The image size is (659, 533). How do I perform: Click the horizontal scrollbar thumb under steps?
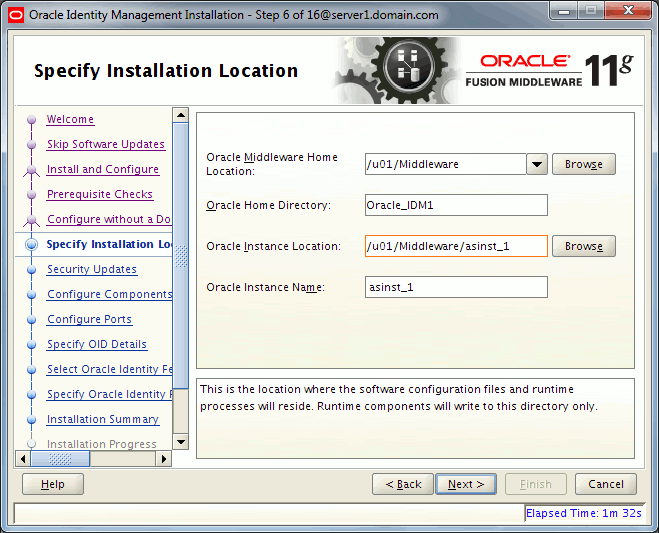[60, 459]
